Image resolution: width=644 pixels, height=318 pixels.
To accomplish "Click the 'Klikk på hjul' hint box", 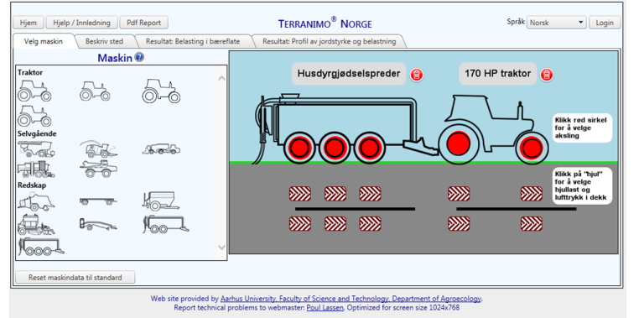I will [582, 185].
